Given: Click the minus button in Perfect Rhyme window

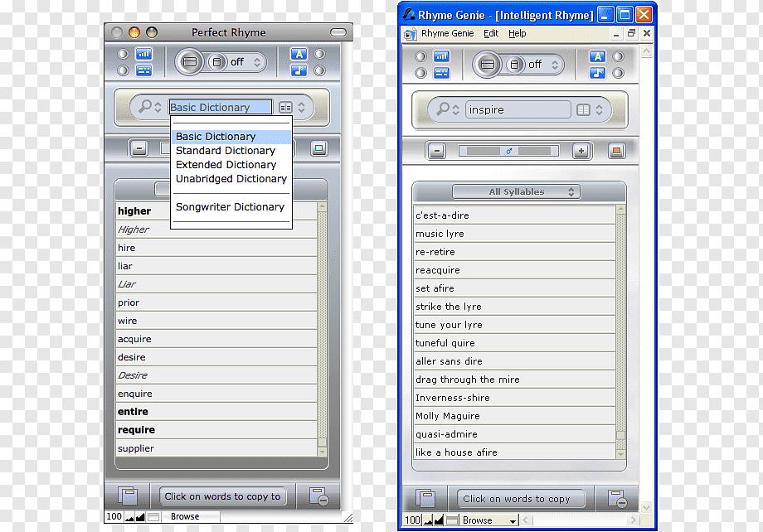Looking at the screenshot, I should pos(139,148).
